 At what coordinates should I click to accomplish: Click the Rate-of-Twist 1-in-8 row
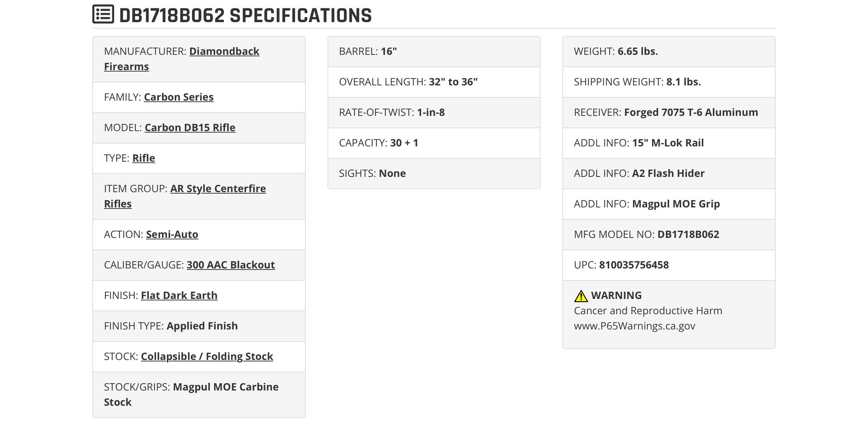click(434, 113)
